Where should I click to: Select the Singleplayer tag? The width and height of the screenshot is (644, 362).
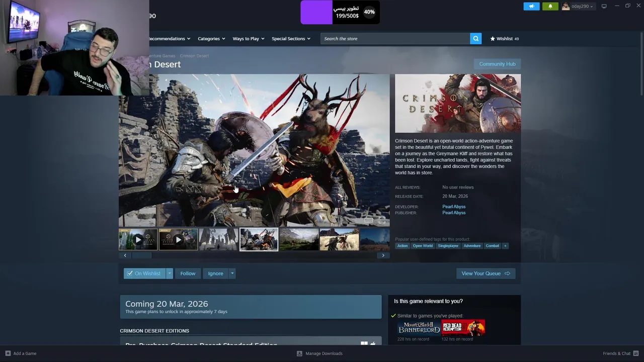(x=448, y=246)
